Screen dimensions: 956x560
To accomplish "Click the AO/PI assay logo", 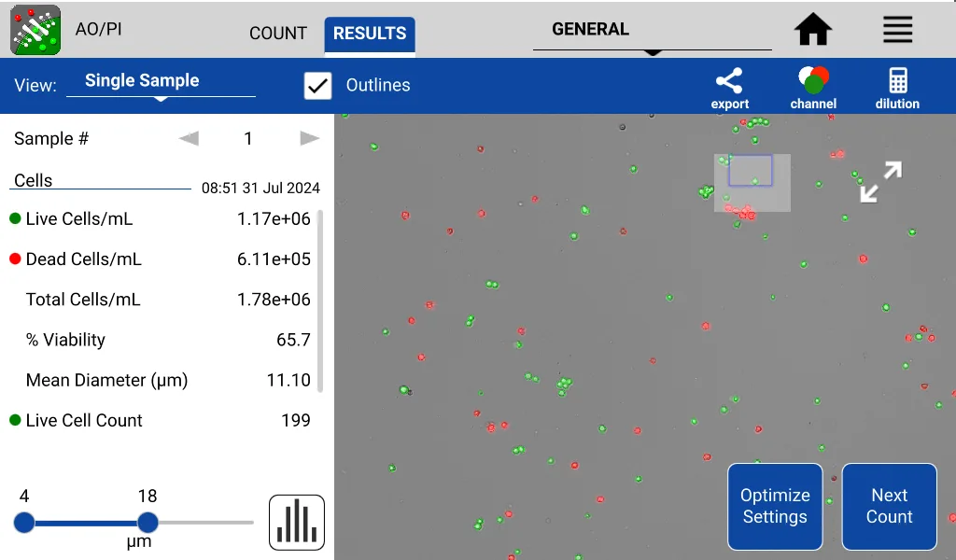I will pos(34,29).
